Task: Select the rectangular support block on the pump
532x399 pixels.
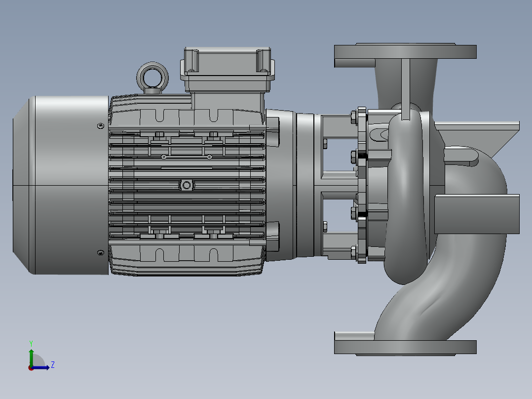Action: pyautogui.click(x=477, y=214)
